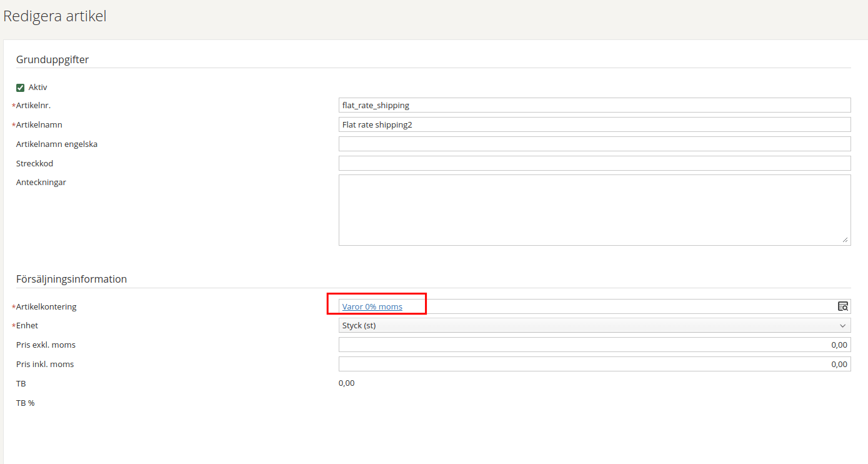Select the Pris inkl. moms input
Screen dimensions: 868x464
(x=594, y=364)
